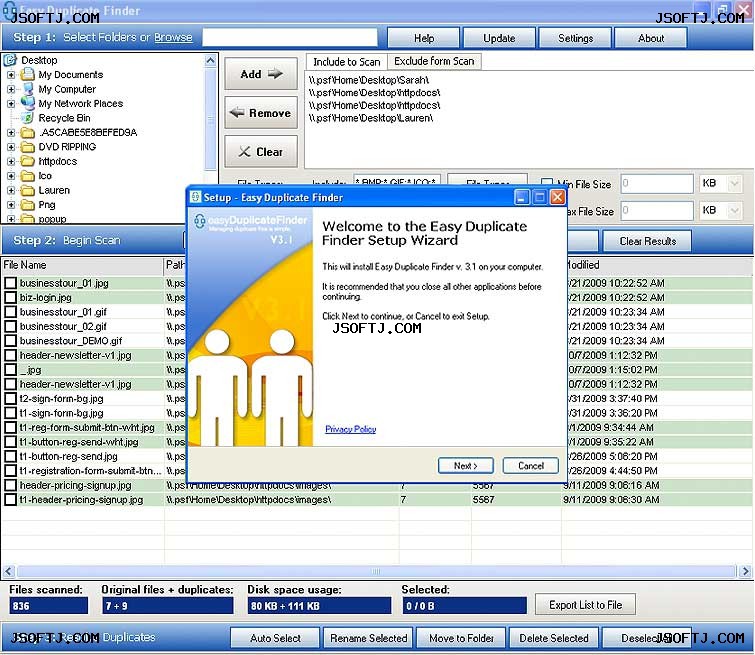The width and height of the screenshot is (755, 655).
Task: Select the Lauren folder icon
Action: tap(28, 190)
